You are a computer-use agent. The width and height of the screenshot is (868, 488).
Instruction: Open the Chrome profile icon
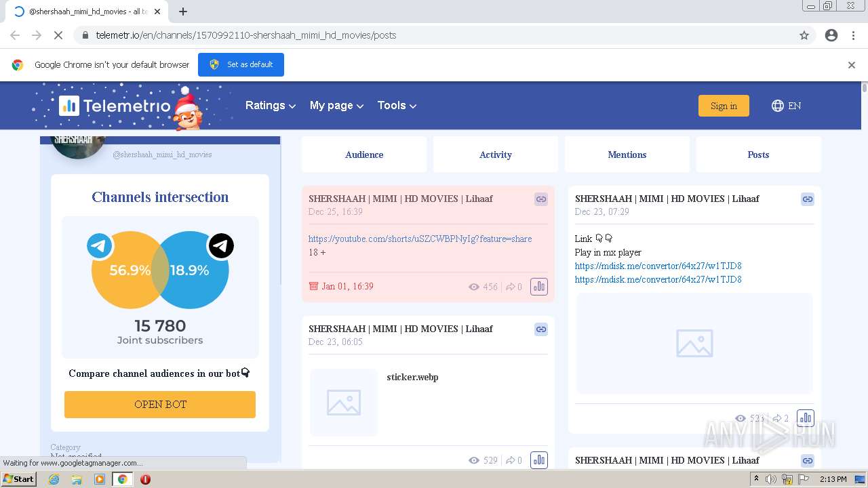(831, 35)
